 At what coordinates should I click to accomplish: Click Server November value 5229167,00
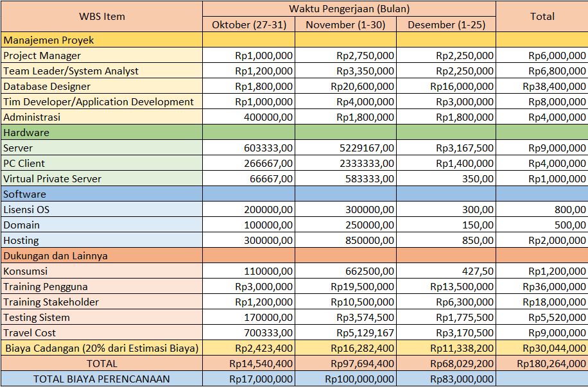point(346,148)
